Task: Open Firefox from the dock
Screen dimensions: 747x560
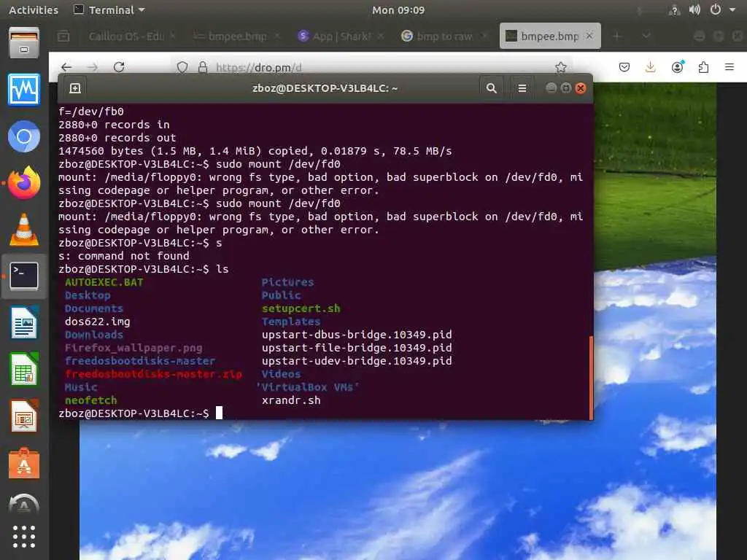Action: pos(24,183)
